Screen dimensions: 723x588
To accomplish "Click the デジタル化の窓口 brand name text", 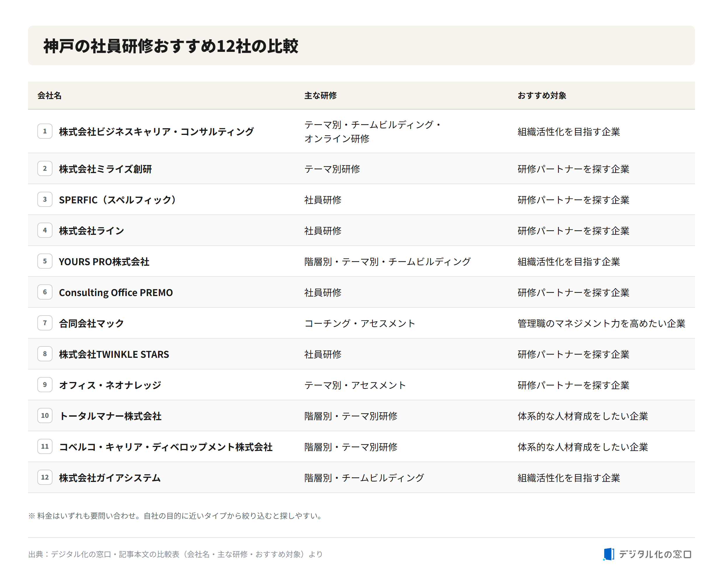I will point(655,554).
